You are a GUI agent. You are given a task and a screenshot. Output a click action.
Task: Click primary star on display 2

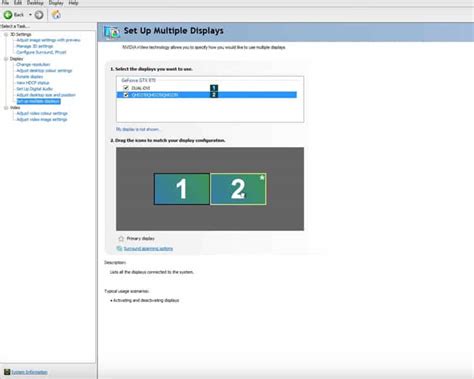click(262, 177)
